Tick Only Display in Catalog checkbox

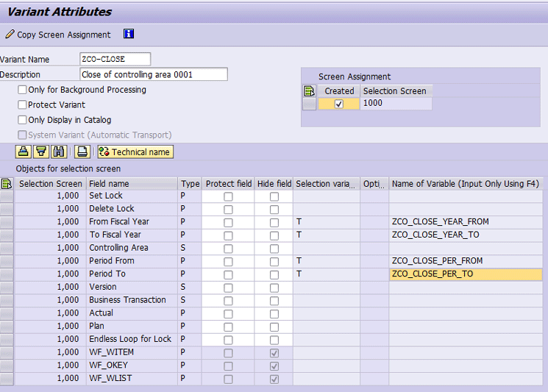pyautogui.click(x=22, y=120)
